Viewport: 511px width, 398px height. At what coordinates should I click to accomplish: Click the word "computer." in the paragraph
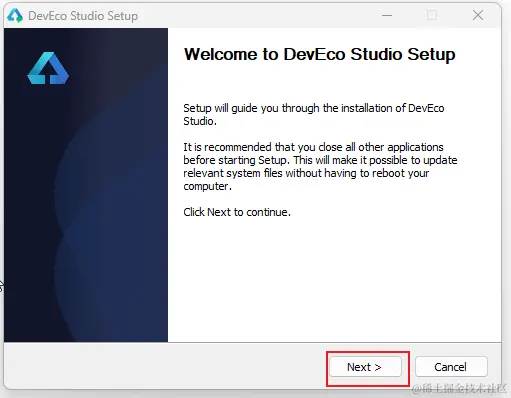(x=207, y=186)
